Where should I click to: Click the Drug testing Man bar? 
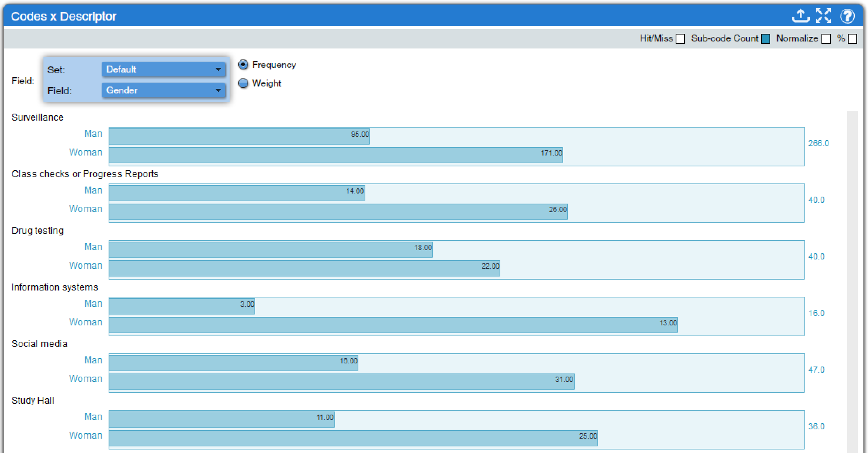point(270,250)
